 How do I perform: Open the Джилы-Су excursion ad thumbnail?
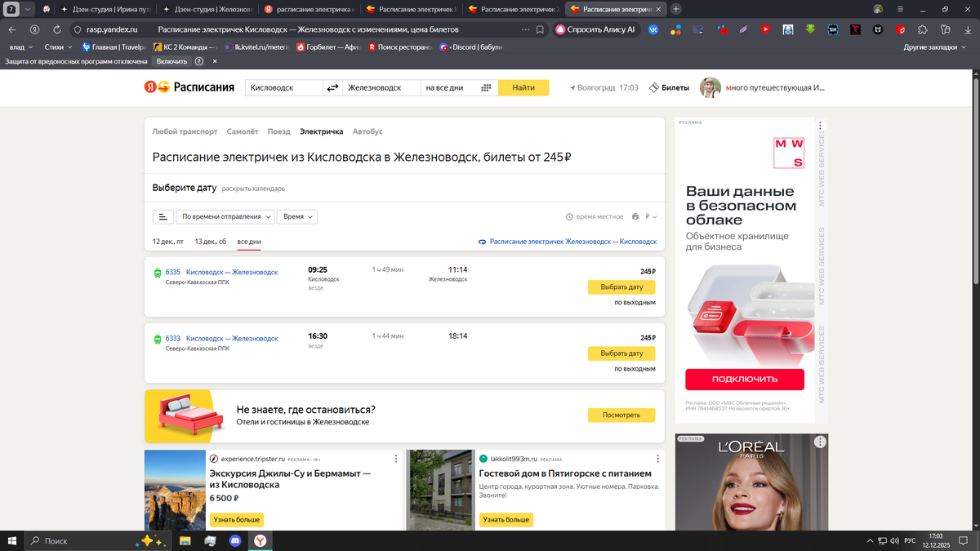point(175,491)
